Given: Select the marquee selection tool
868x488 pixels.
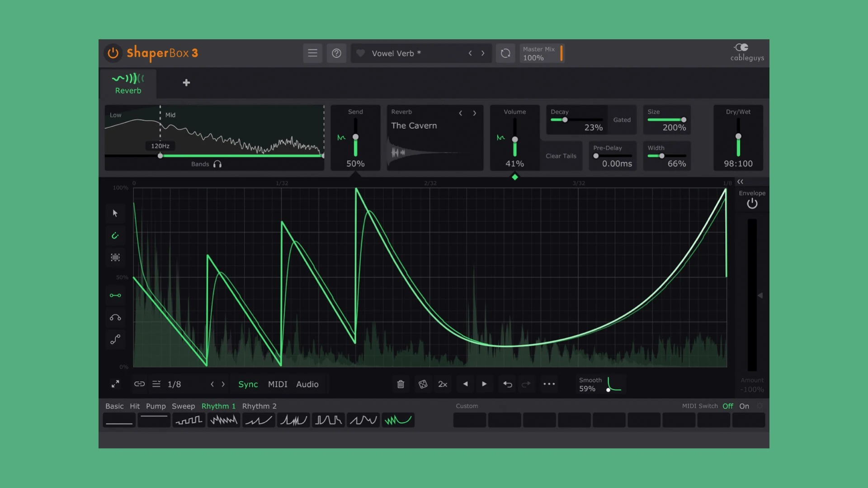Looking at the screenshot, I should coord(115,258).
